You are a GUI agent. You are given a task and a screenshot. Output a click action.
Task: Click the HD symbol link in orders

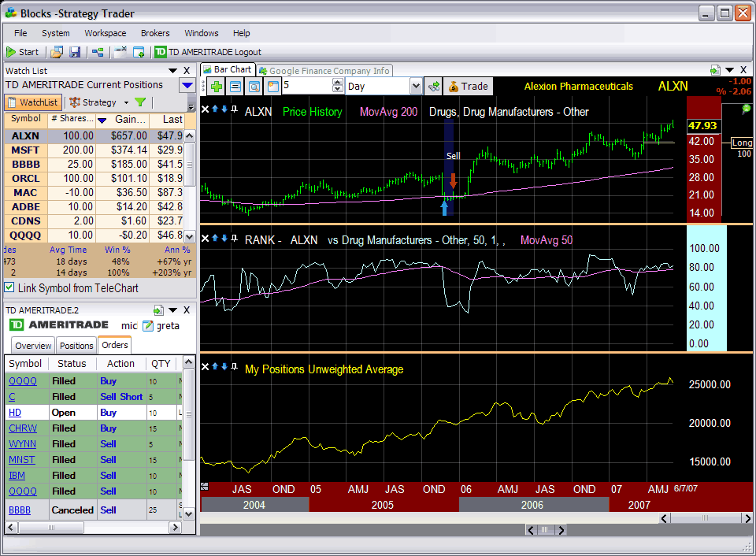pos(15,413)
